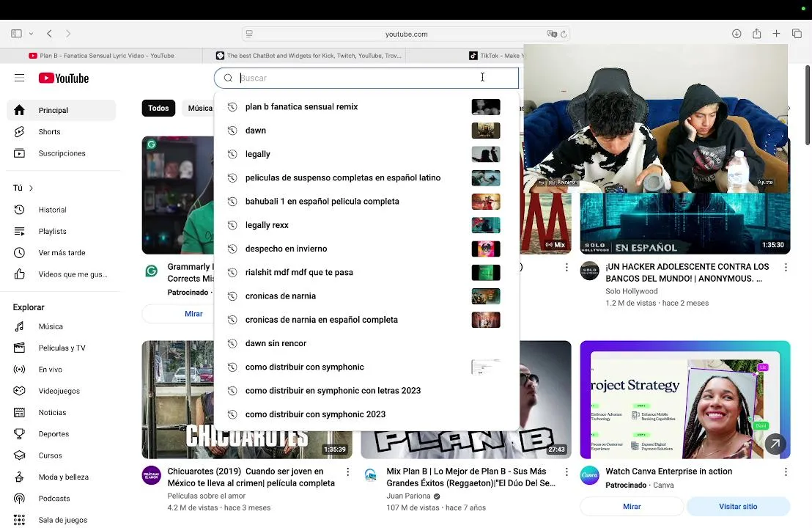Open Shorts in the sidebar
Screen dimensions: 812x528
61,131
